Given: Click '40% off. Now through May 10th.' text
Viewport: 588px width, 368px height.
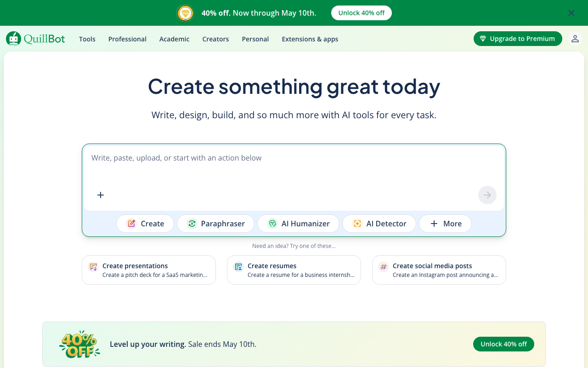Looking at the screenshot, I should coord(259,13).
